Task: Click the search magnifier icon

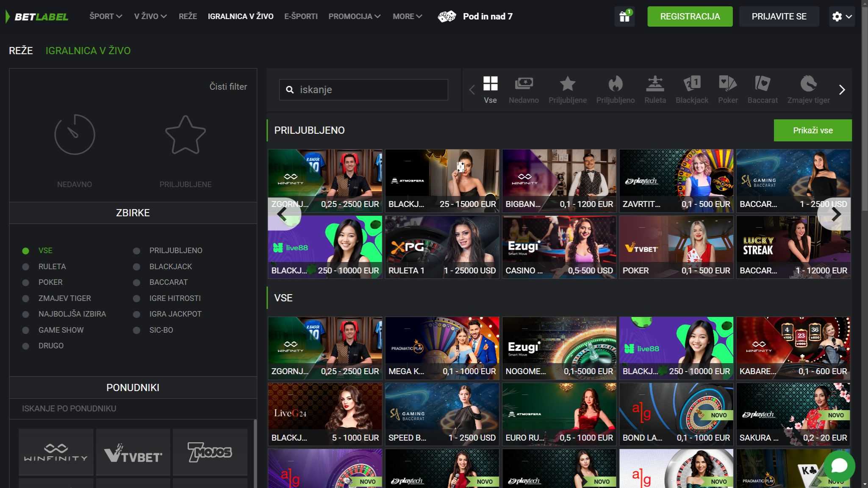Action: pyautogui.click(x=290, y=90)
